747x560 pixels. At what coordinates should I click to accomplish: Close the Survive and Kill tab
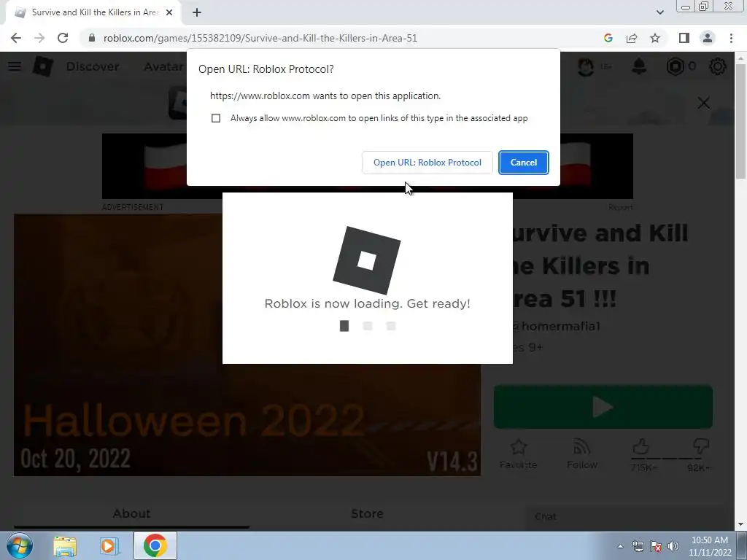pos(169,13)
